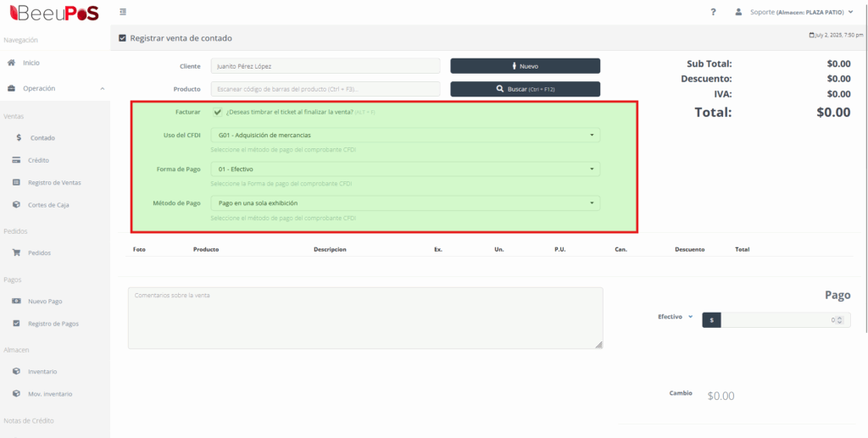The image size is (868, 438).
Task: Click the BeeuPoS logo
Action: click(x=54, y=12)
